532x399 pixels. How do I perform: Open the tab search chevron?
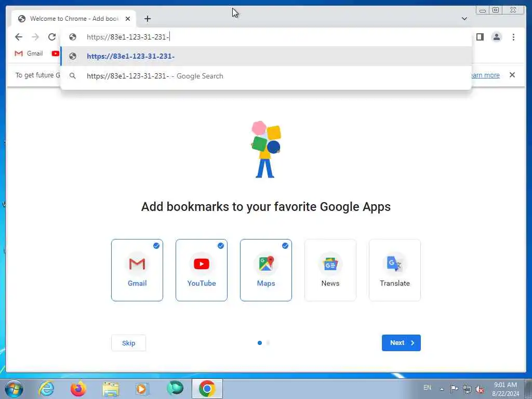tap(464, 19)
